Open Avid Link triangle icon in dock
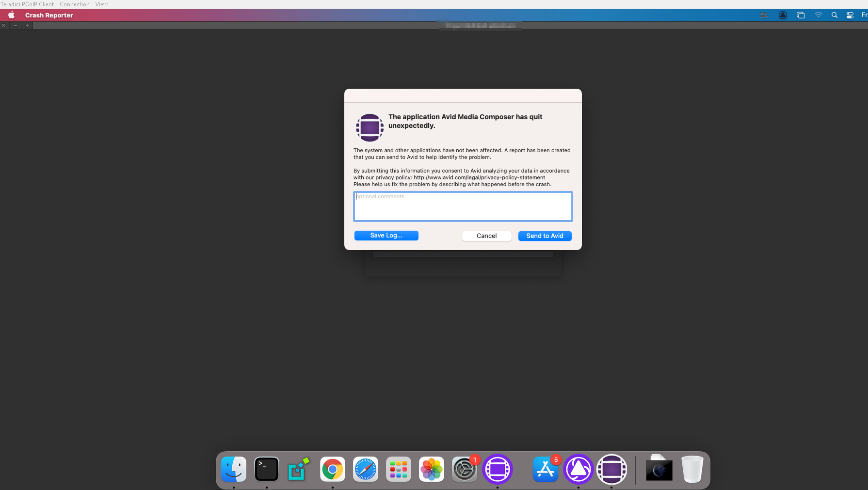 click(x=579, y=469)
